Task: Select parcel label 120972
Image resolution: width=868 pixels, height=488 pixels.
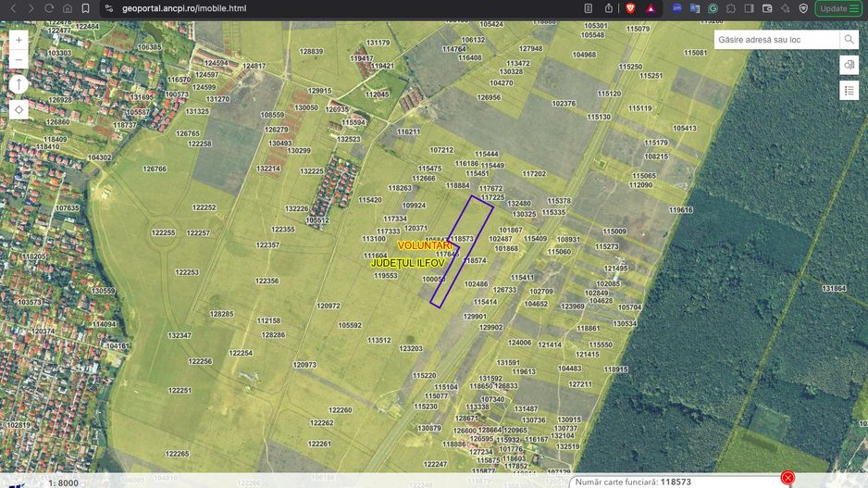Action: pyautogui.click(x=329, y=306)
